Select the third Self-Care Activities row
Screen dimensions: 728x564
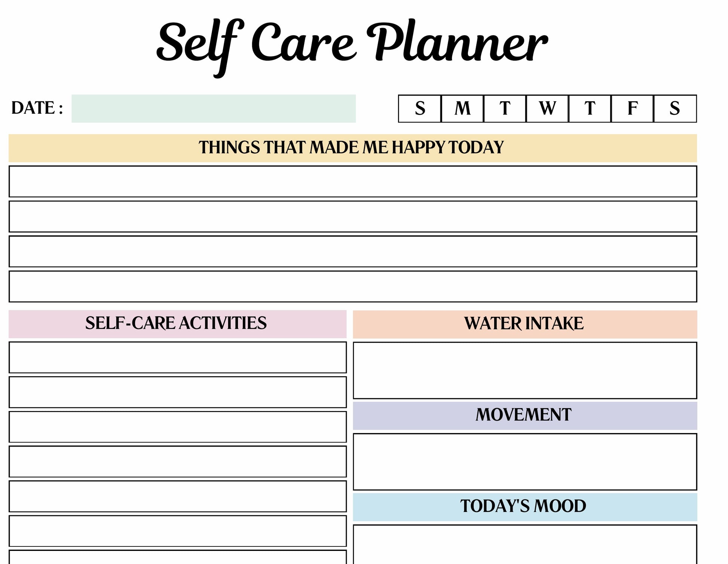[177, 427]
